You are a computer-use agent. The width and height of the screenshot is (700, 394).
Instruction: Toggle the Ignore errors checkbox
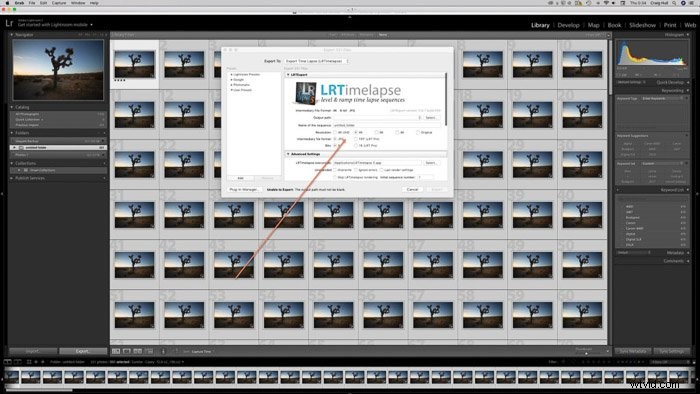[x=356, y=170]
